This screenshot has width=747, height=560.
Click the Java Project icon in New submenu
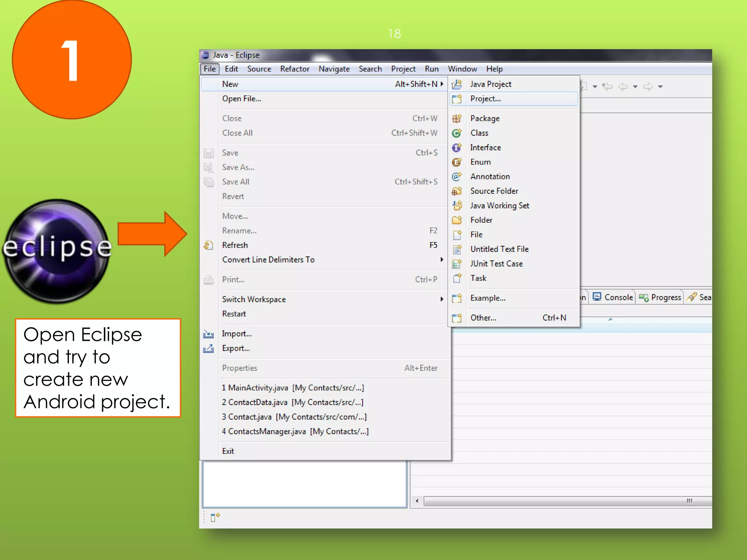click(x=457, y=84)
